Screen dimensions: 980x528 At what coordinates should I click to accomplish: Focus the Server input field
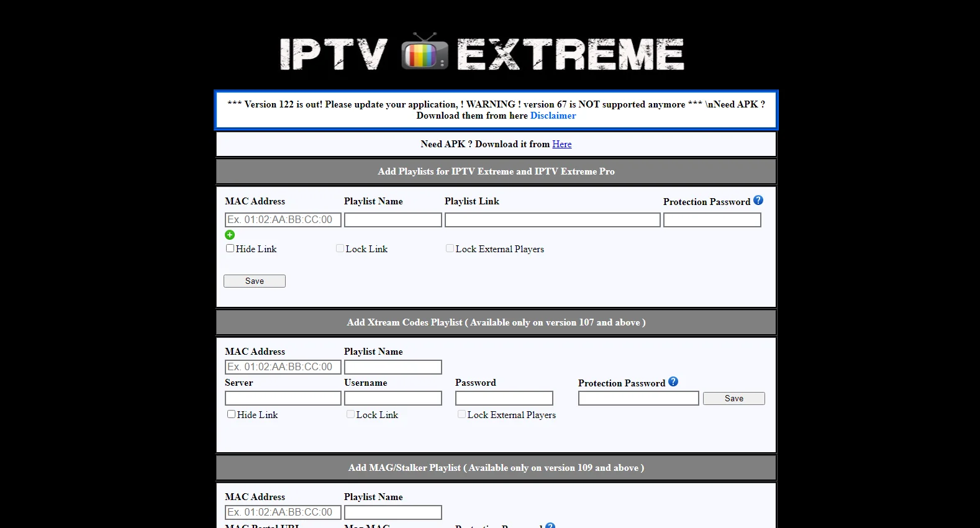[x=283, y=398]
